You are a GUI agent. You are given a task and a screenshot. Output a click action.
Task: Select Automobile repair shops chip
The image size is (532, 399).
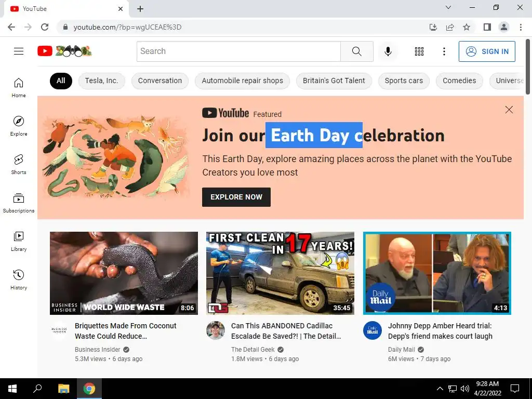click(242, 81)
